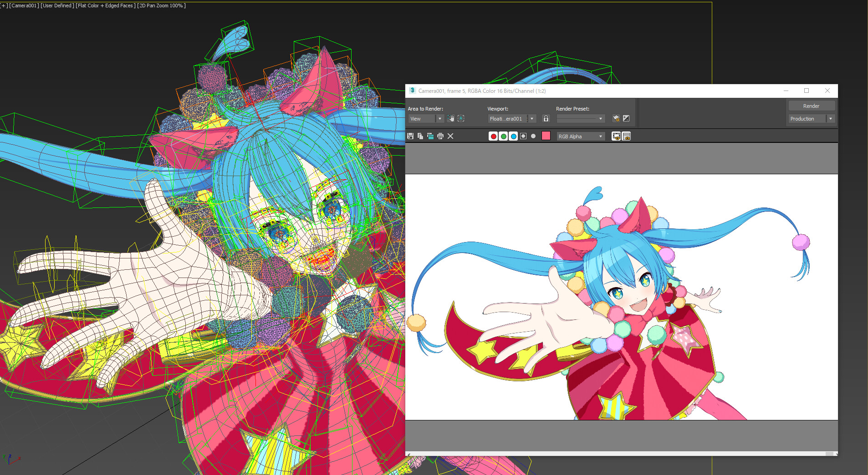Copy the rendered frame to clipboard

(420, 136)
